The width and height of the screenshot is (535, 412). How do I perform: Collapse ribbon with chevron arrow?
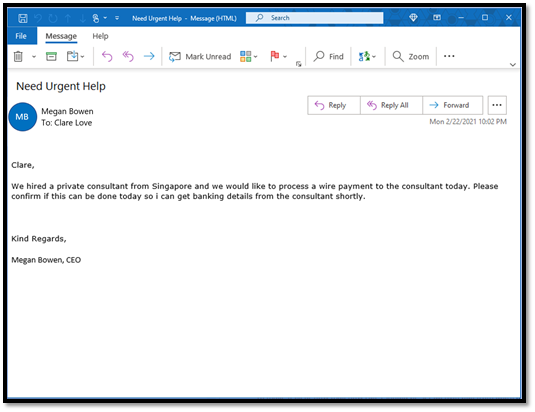(x=512, y=64)
